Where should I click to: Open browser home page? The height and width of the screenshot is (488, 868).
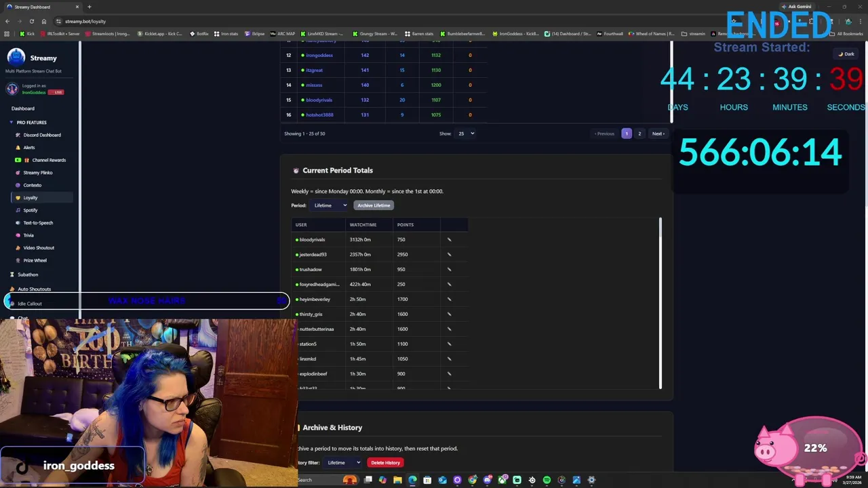(x=44, y=21)
